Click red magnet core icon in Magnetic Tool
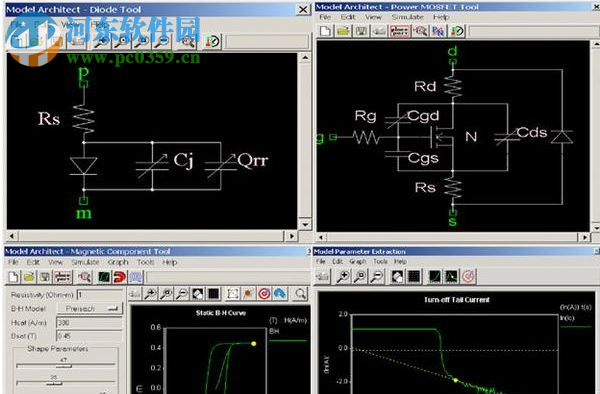This screenshot has width=600, height=394. [x=119, y=277]
